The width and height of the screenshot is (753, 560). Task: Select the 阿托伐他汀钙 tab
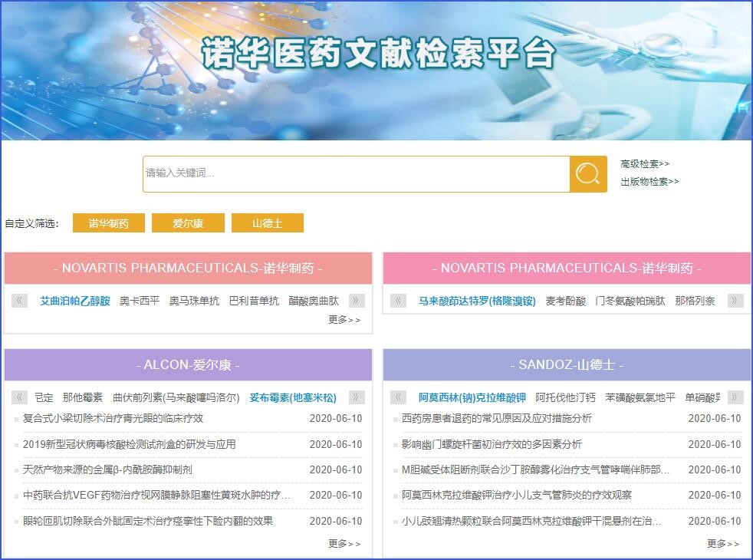click(565, 397)
